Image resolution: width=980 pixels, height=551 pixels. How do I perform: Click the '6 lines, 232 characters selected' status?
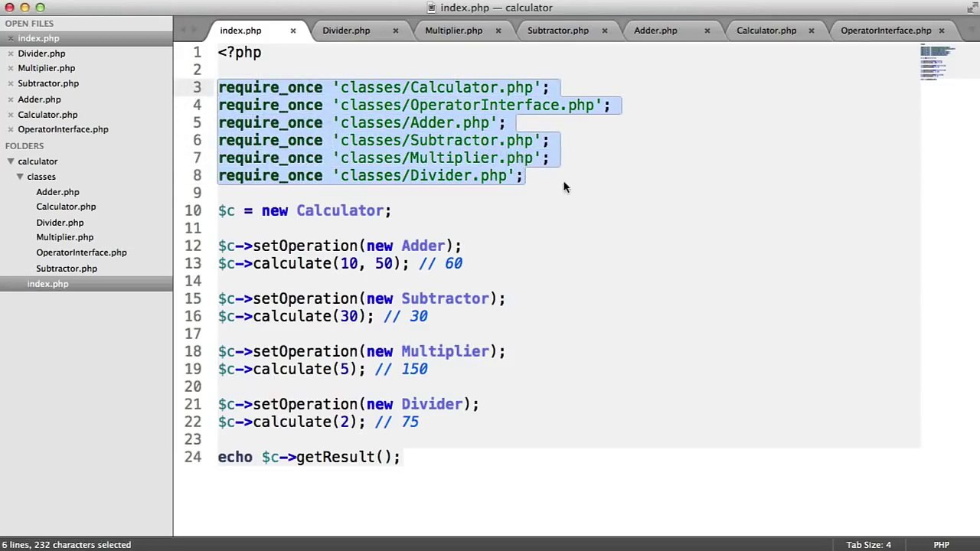point(67,545)
